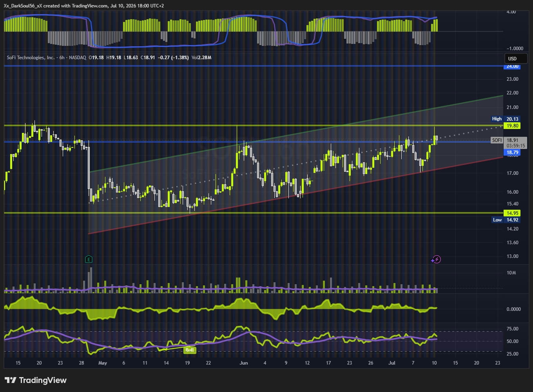Viewport: 533px width, 392px height.
Task: Open the USD currency selector
Action: [x=516, y=58]
